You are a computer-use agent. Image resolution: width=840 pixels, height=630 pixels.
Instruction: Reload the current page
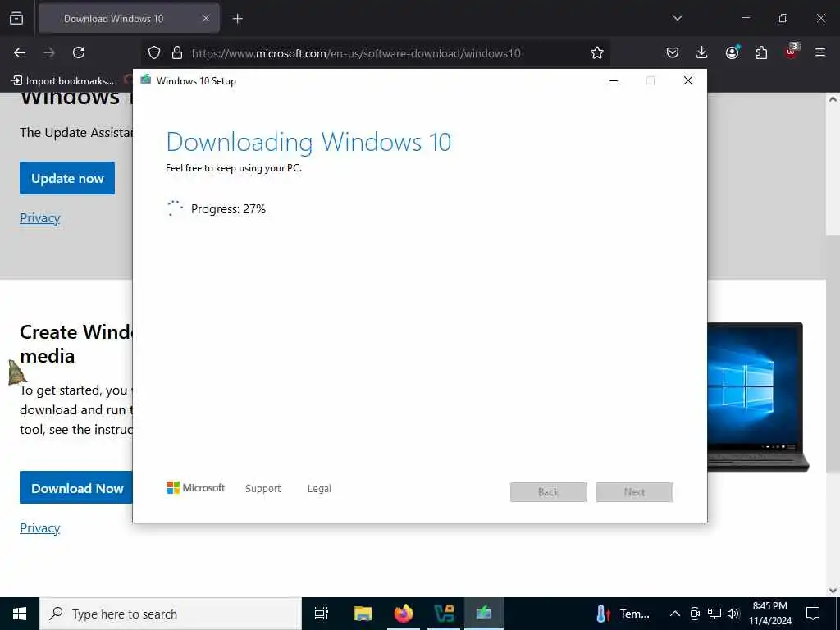79,52
